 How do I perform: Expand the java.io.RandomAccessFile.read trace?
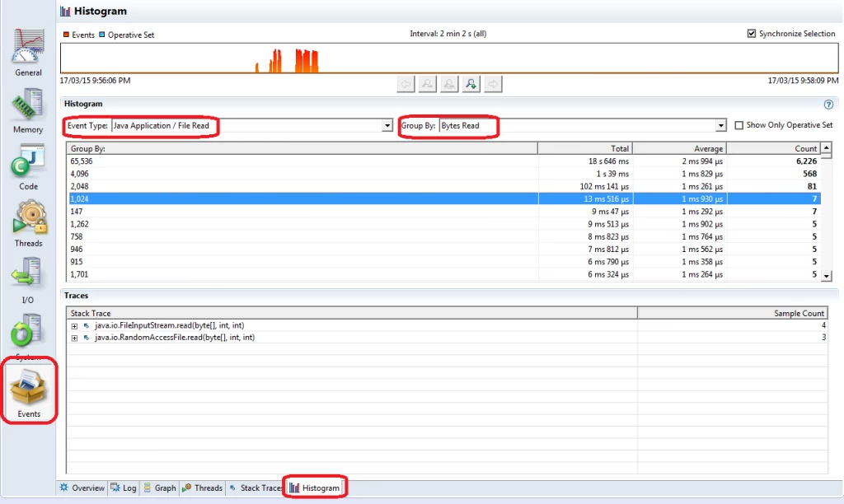pos(74,338)
